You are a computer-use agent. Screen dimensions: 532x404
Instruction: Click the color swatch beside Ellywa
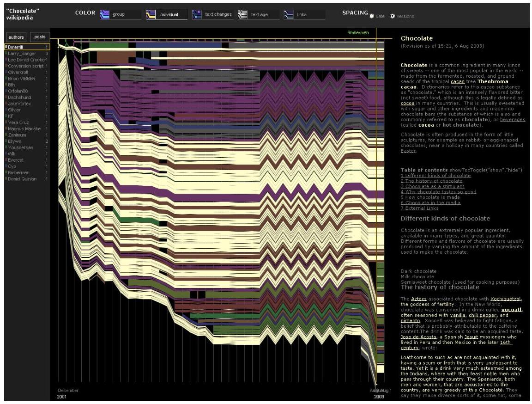pyautogui.click(x=6, y=141)
